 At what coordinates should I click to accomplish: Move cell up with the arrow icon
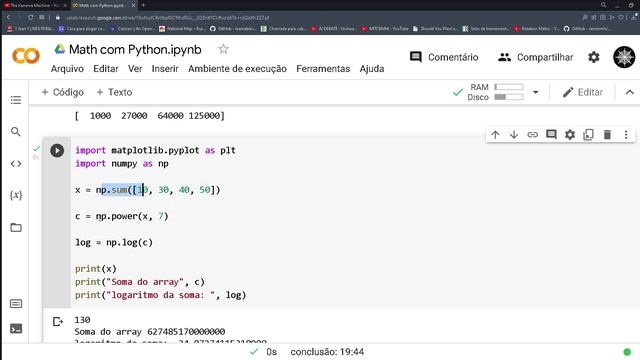click(495, 135)
